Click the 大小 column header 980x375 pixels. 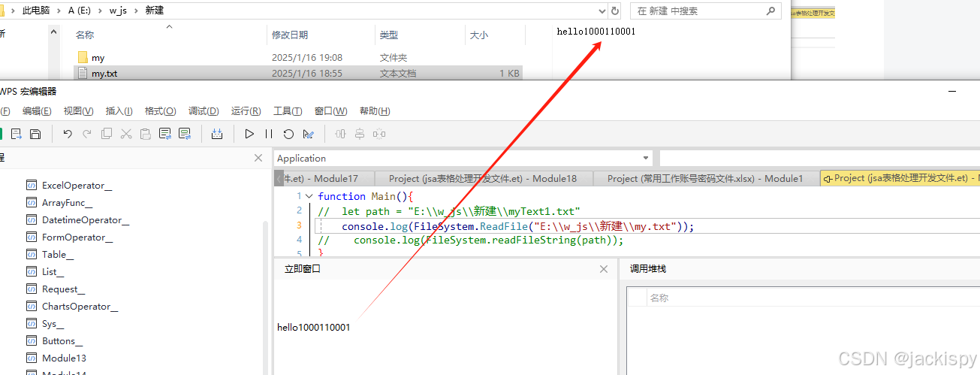(x=478, y=35)
